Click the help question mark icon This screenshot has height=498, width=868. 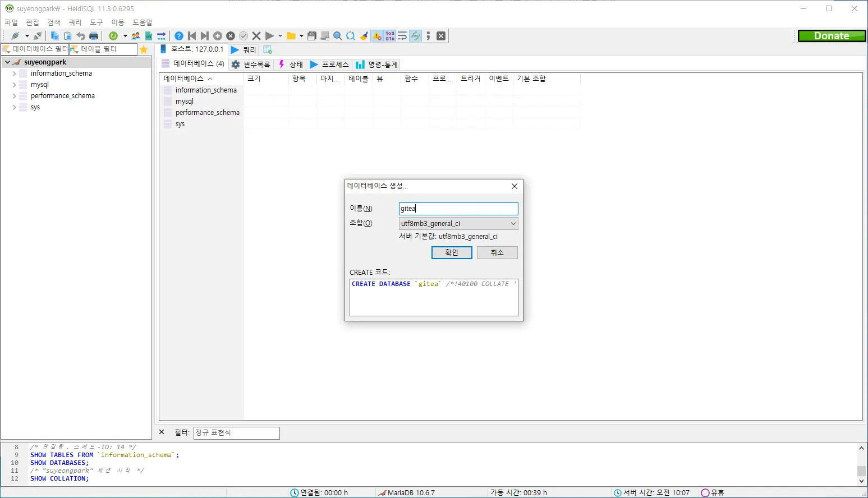tap(179, 36)
